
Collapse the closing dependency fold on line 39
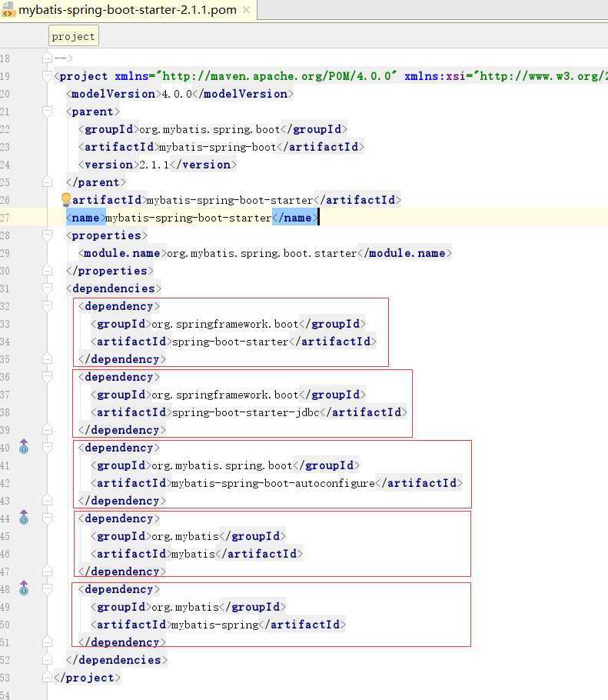pyautogui.click(x=48, y=429)
